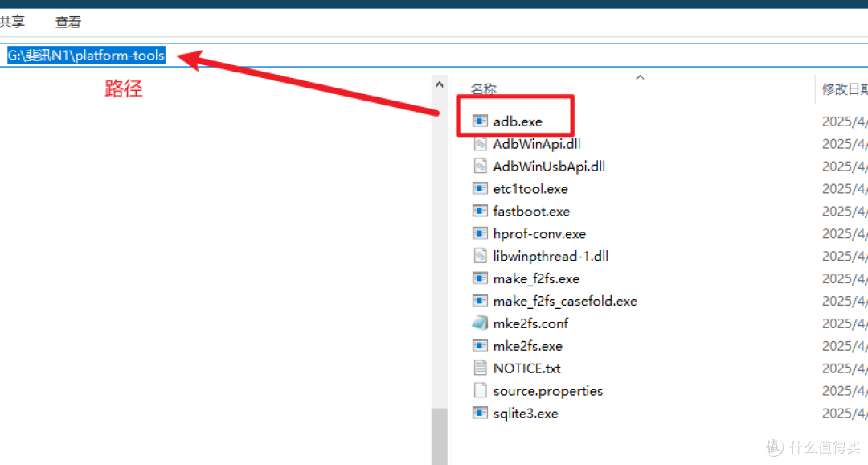Click the make_f2fs.exe file icon

click(480, 278)
